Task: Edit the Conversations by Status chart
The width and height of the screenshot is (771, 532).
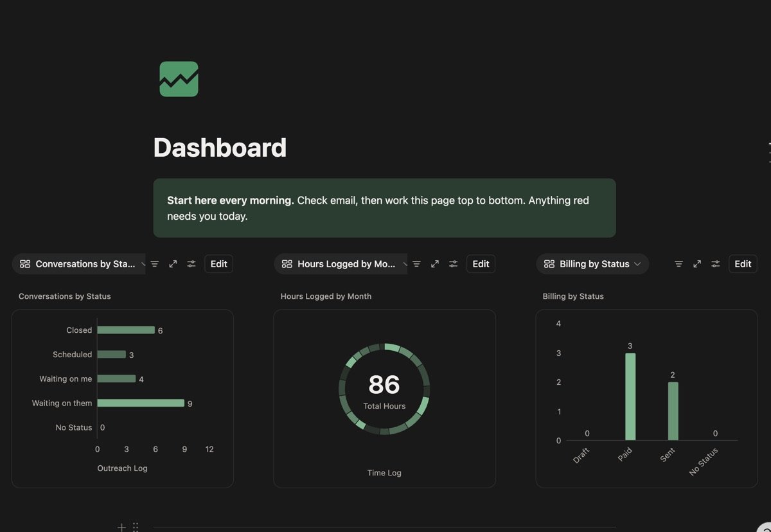Action: [x=218, y=264]
